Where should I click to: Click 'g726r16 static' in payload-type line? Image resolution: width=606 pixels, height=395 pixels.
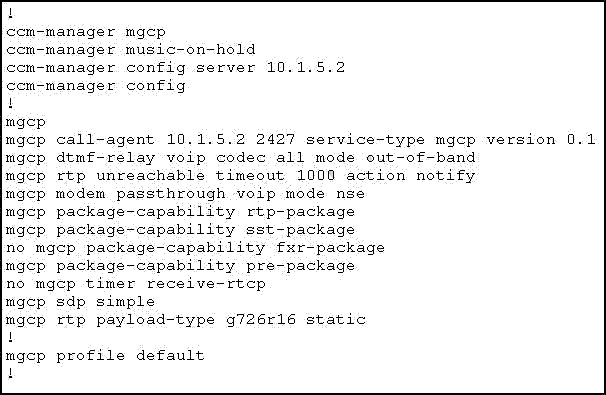(296, 320)
